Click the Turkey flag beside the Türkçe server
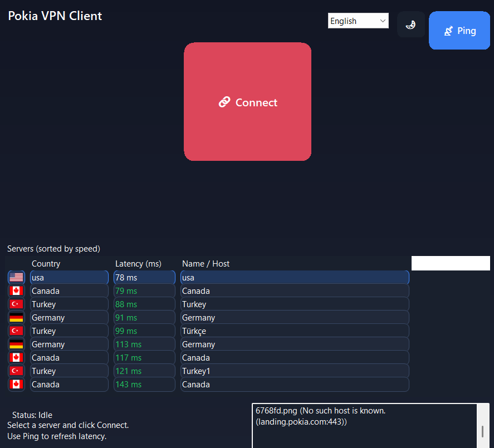This screenshot has width=494, height=448. tap(16, 331)
